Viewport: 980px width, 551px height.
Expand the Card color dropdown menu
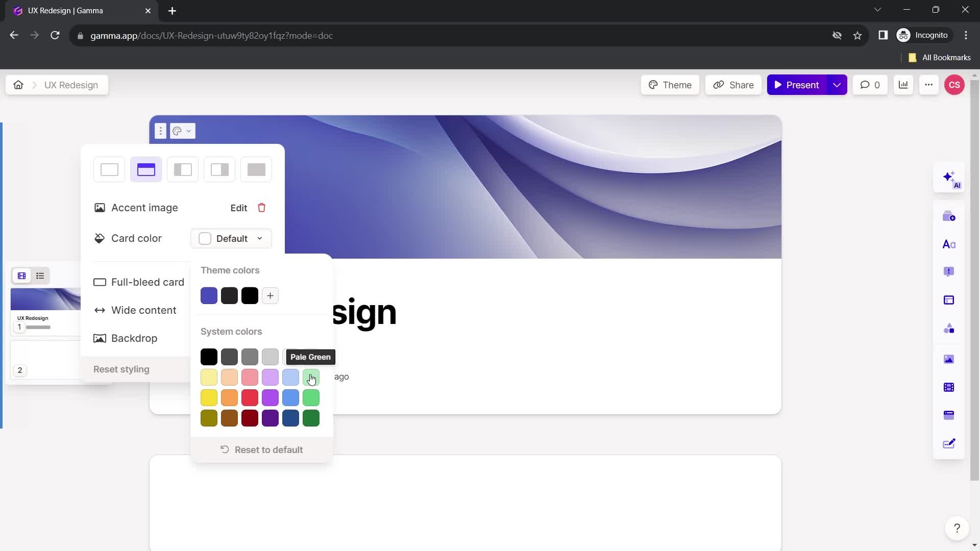(x=232, y=239)
